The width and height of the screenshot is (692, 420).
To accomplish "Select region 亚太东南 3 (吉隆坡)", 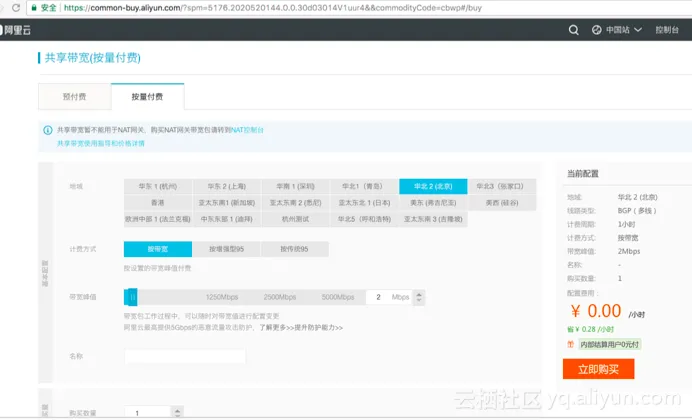I will pos(433,219).
